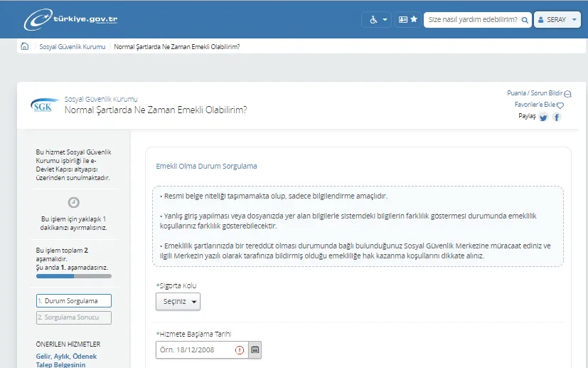Click the '*Hizmete Başlama Tarihi' label
Viewport: 588px width, 368px height.
click(x=193, y=334)
